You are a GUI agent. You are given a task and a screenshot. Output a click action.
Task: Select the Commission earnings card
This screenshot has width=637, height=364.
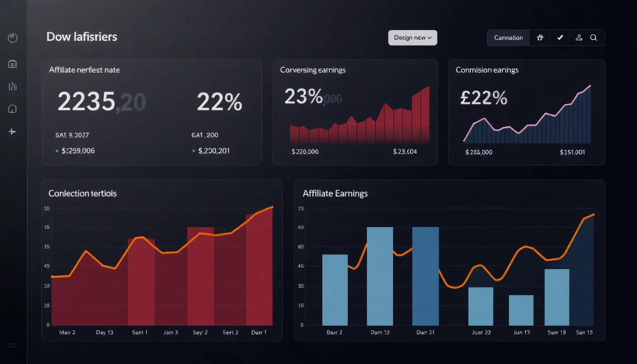pyautogui.click(x=526, y=112)
